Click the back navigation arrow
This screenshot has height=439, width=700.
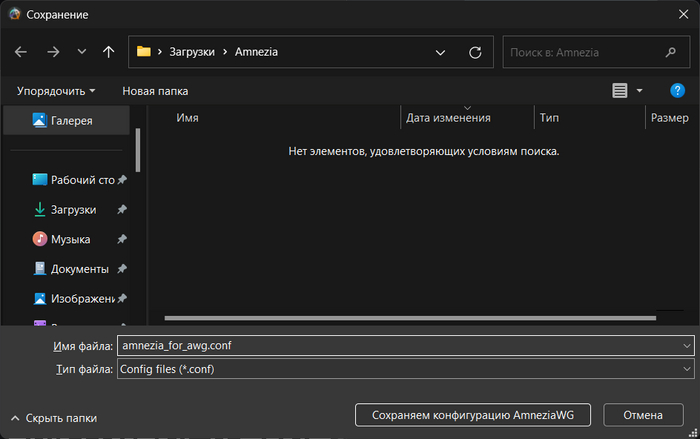pos(21,52)
